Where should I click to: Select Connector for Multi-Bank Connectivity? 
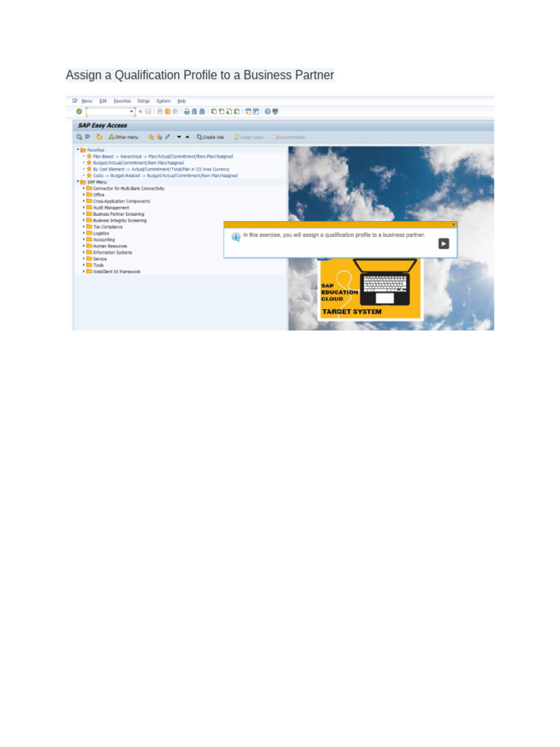(x=128, y=189)
